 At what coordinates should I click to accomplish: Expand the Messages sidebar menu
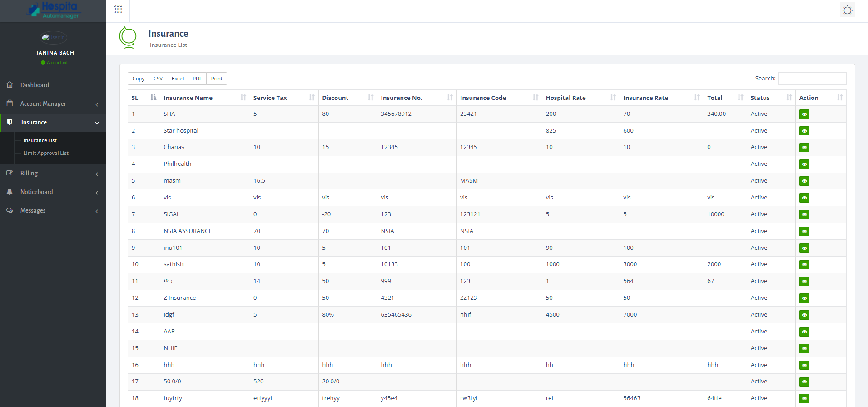[x=53, y=210]
